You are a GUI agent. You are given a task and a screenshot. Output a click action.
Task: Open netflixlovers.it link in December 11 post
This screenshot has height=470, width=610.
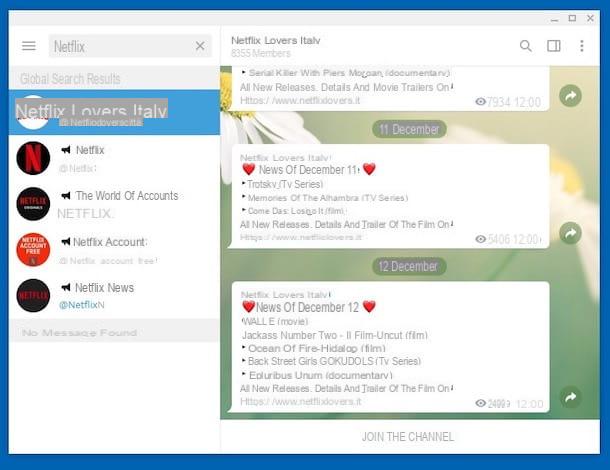(x=301, y=237)
